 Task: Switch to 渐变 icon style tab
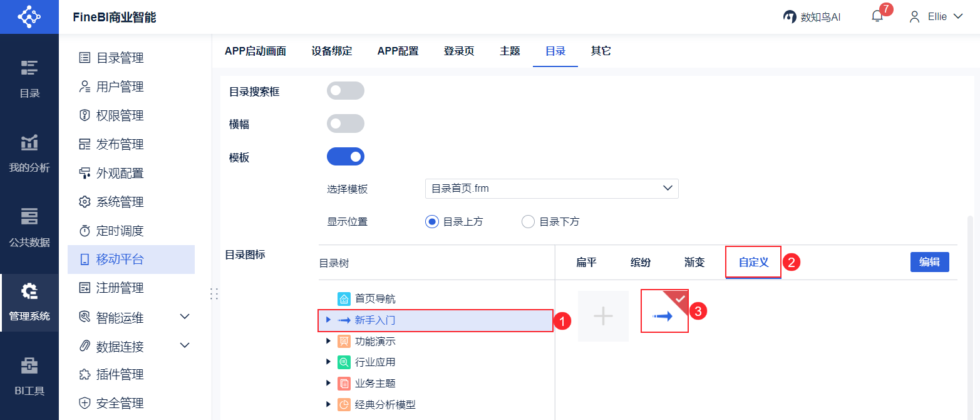pos(694,262)
